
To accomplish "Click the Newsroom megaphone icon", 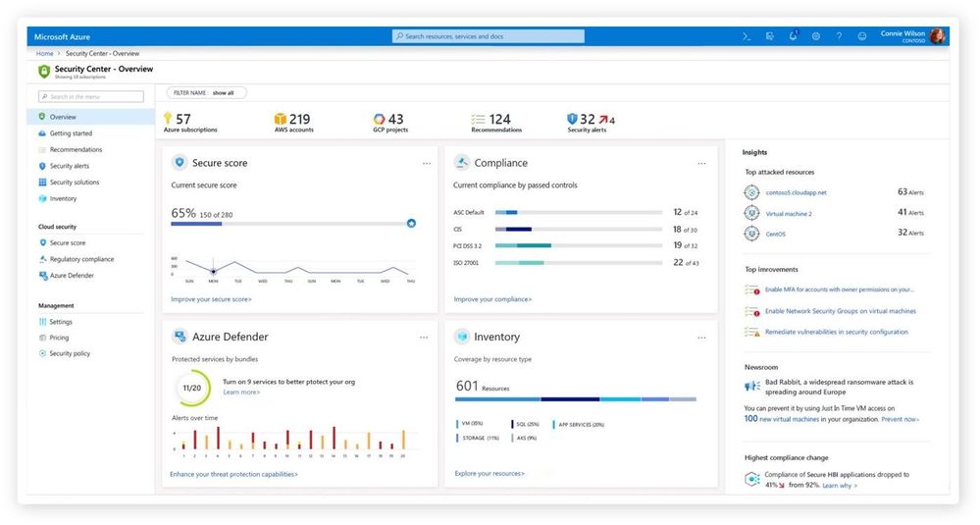I will 751,387.
